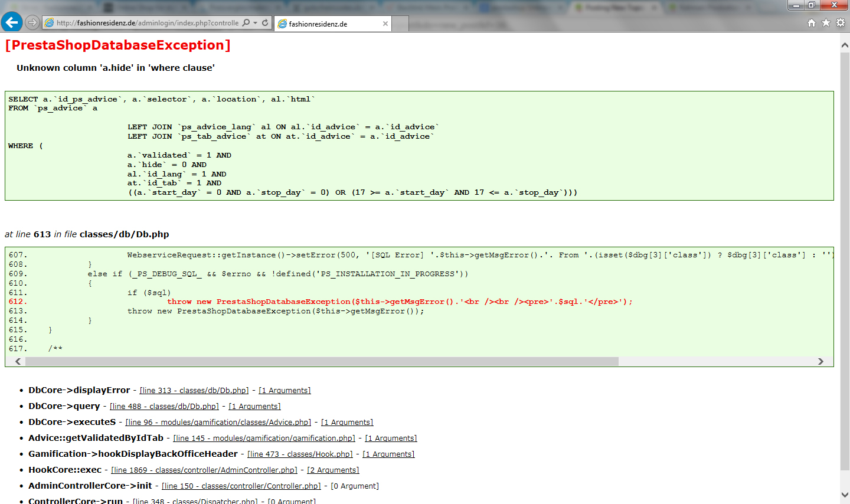Viewport: 850px width, 504px height.
Task: Open link 'line 145 - modules/gamification/gamification.php'
Action: 264,438
